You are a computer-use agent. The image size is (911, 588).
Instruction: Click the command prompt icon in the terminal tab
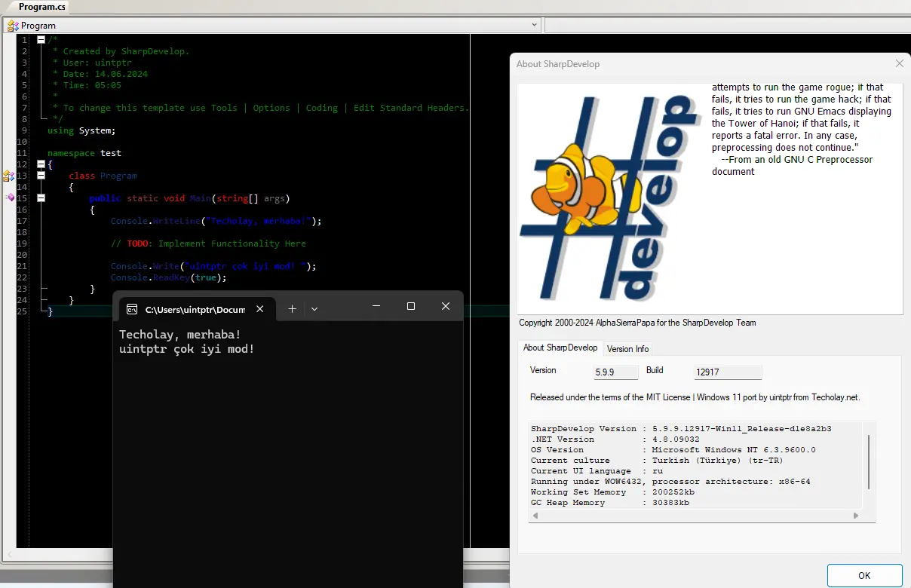click(x=132, y=309)
